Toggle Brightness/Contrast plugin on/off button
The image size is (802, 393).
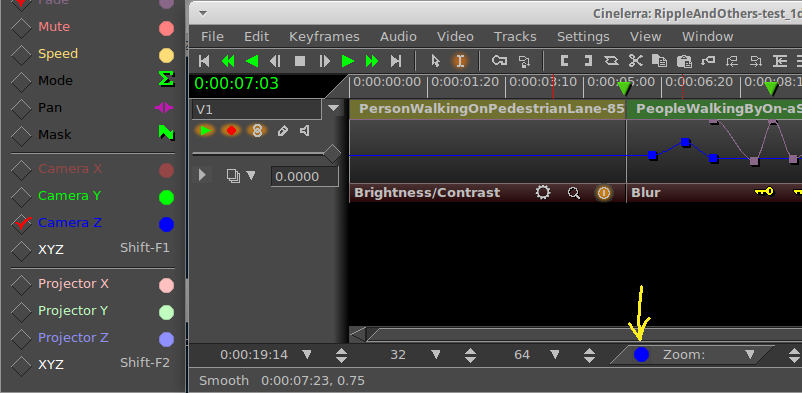[x=604, y=193]
